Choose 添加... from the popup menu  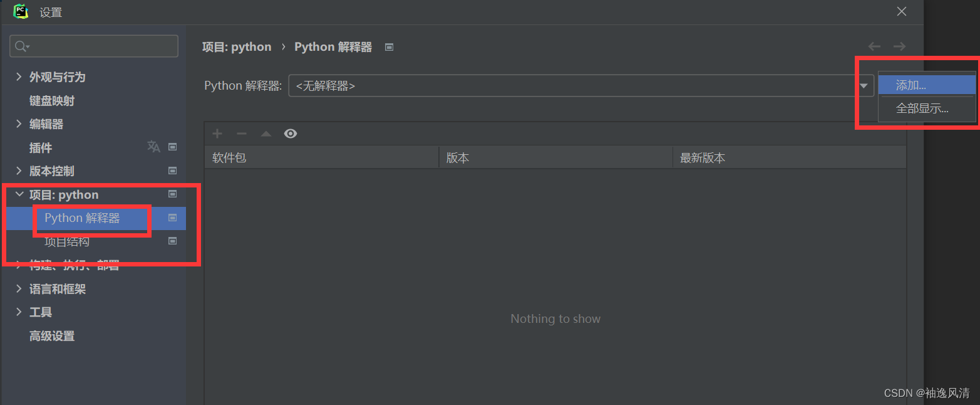(927, 85)
